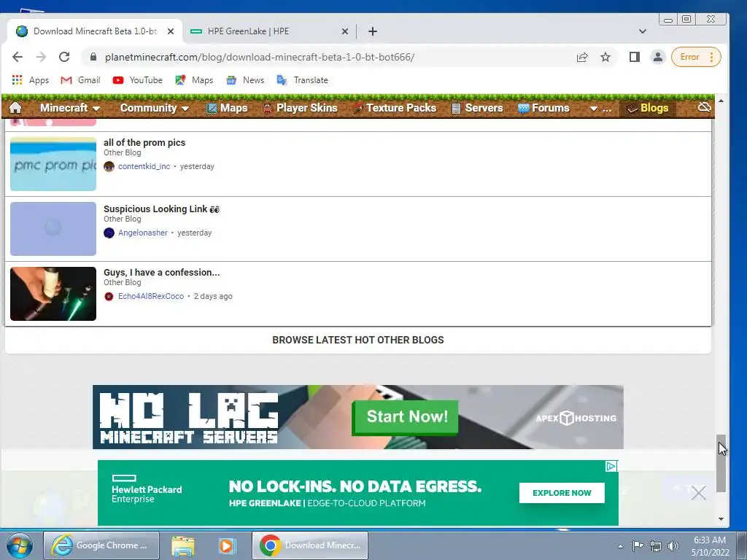The image size is (747, 560).
Task: Go back to previous page
Action: coord(18,57)
